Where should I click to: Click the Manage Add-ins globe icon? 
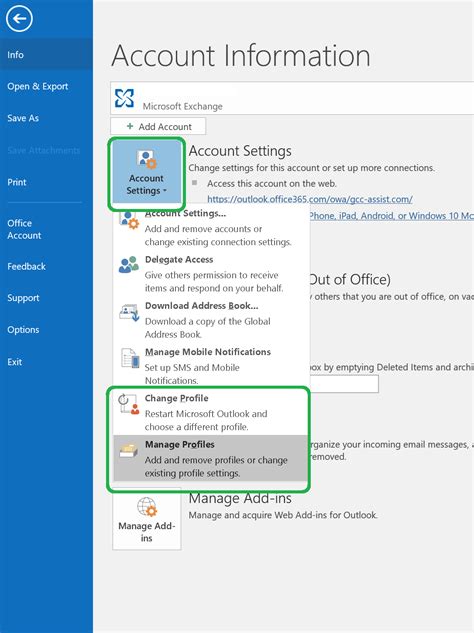pyautogui.click(x=147, y=507)
